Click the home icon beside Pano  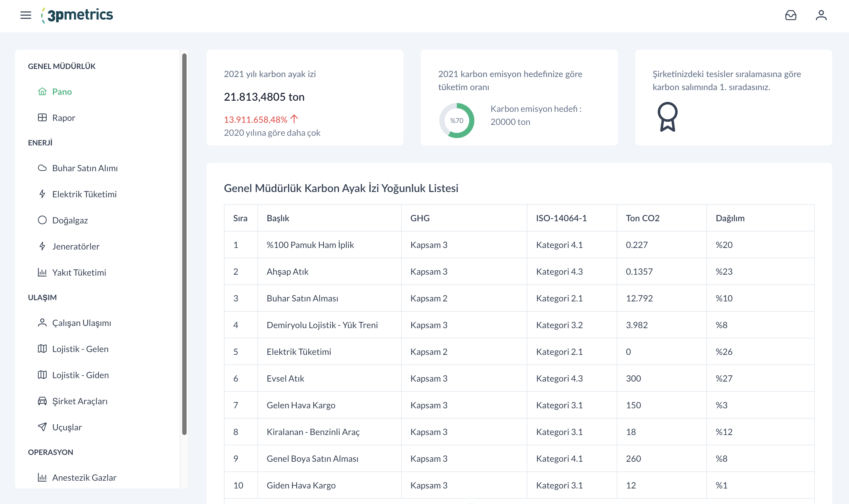42,91
